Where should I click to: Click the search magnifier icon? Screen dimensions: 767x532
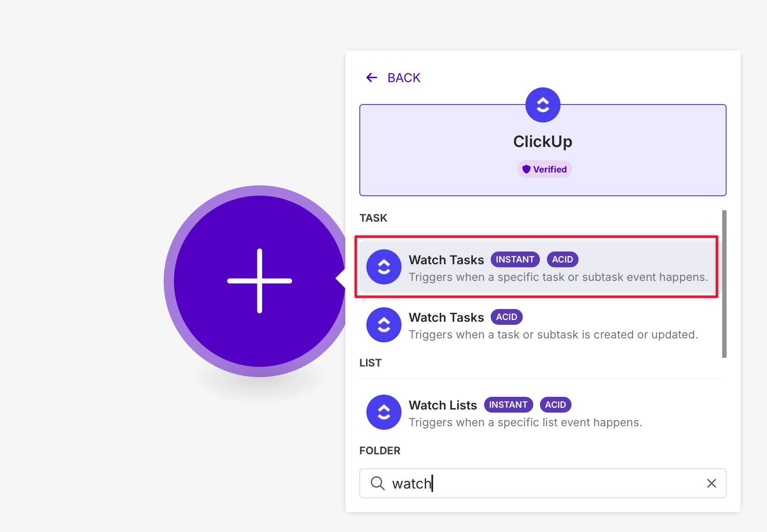coord(377,483)
